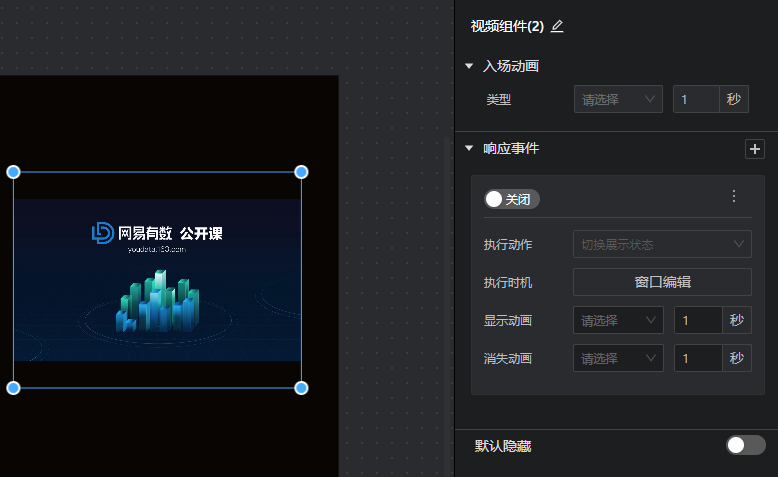Collapse the 入场动画 section
Screen dimensions: 778x477
(x=469, y=66)
